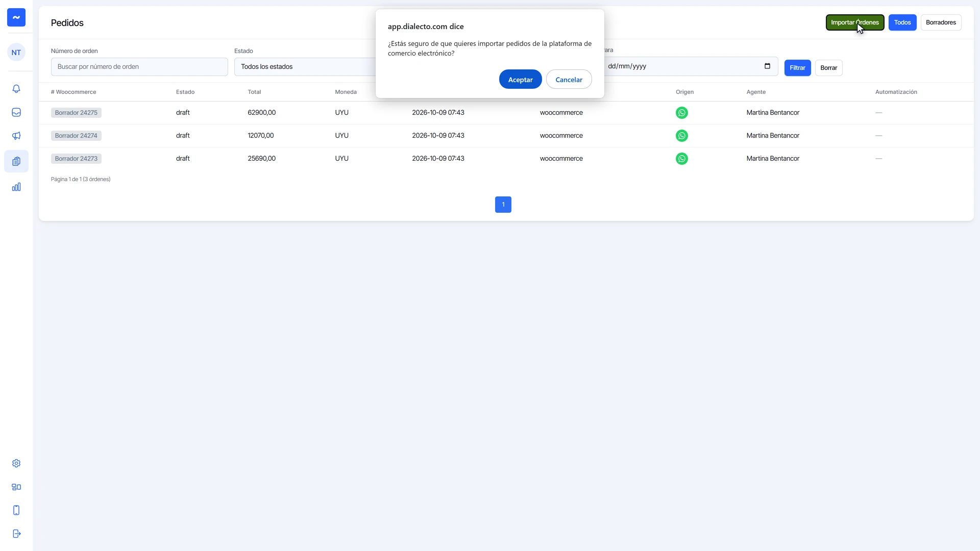Go to page 1 in pagination
The image size is (980, 551).
503,205
